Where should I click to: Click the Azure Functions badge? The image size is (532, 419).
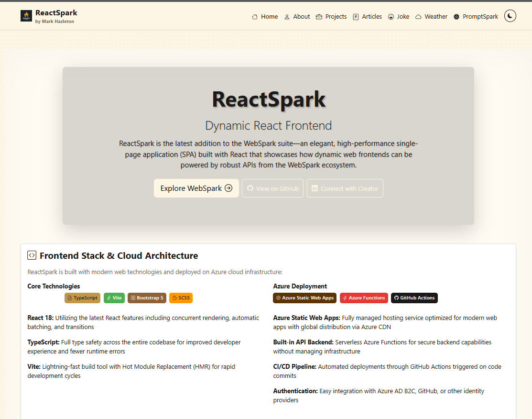point(364,298)
